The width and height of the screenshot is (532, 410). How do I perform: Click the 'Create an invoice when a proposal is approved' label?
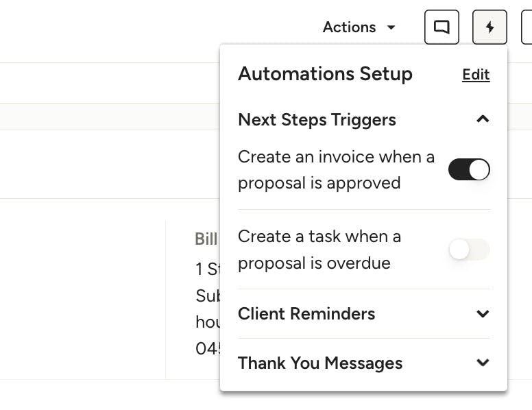(336, 170)
